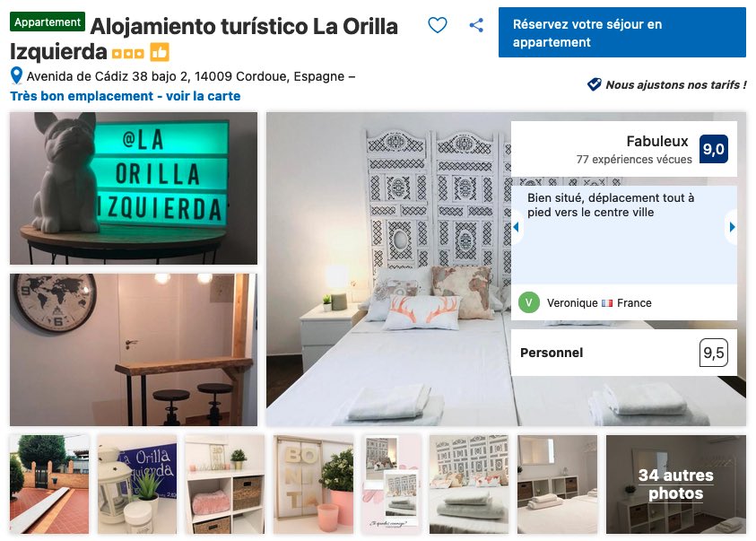The image size is (756, 541).
Task: Click Réservez votre séjour en appartement button
Action: 622,32
